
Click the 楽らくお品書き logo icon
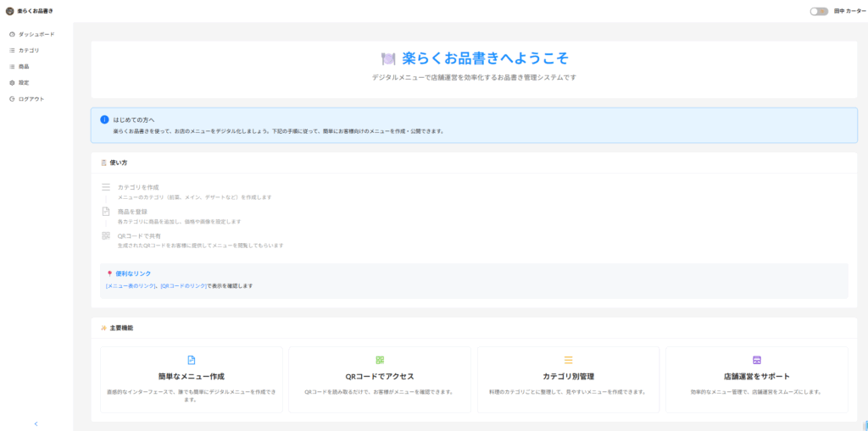coord(9,11)
